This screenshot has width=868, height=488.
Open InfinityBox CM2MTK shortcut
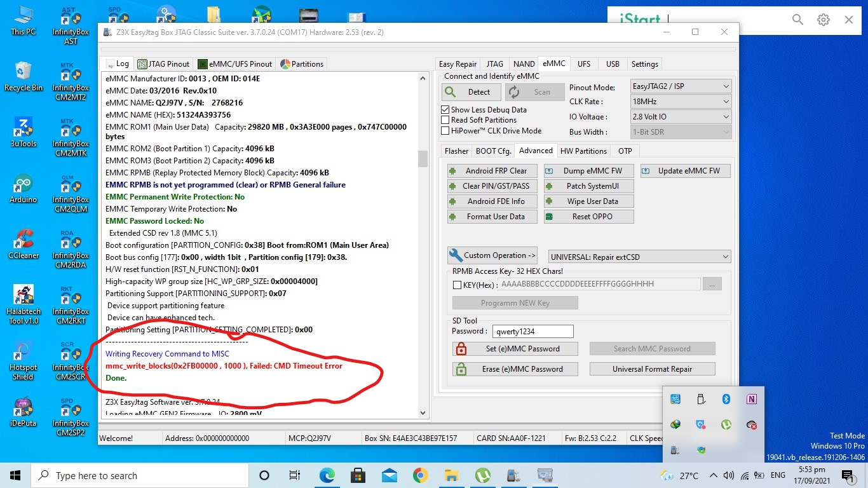coord(71,137)
